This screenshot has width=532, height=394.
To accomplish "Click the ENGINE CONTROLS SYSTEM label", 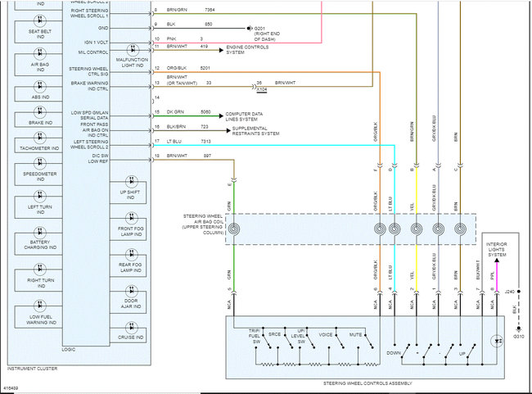I will pyautogui.click(x=247, y=50).
